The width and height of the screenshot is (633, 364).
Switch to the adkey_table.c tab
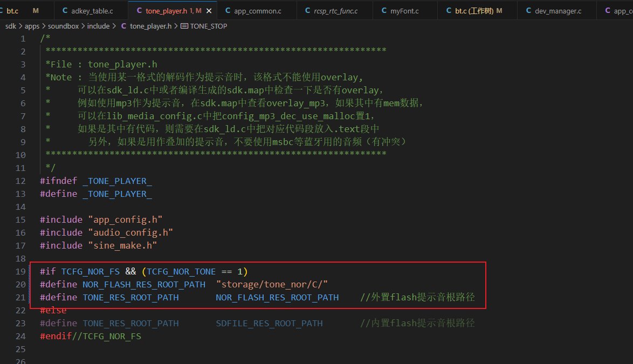point(87,11)
